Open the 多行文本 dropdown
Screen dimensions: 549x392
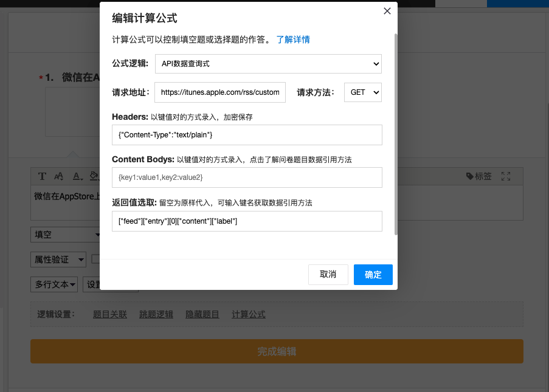pyautogui.click(x=54, y=284)
